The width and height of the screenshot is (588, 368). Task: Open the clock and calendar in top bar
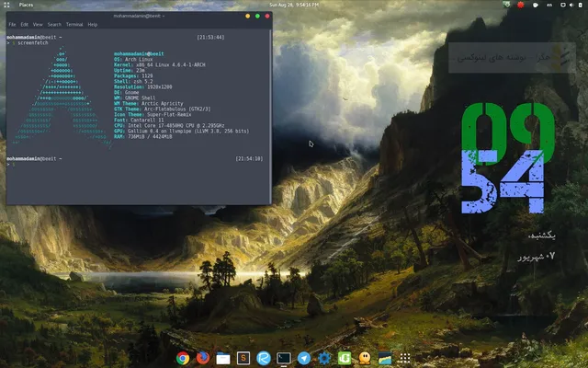[x=294, y=5]
